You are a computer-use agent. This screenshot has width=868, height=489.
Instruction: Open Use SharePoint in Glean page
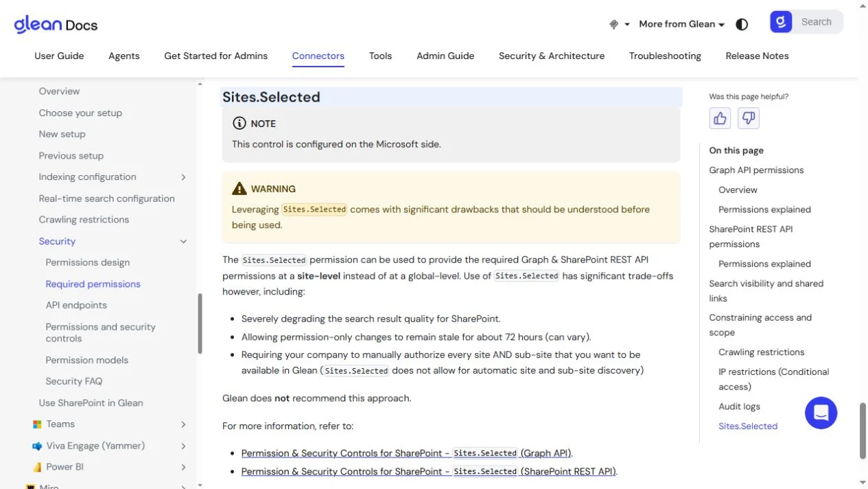pos(91,403)
